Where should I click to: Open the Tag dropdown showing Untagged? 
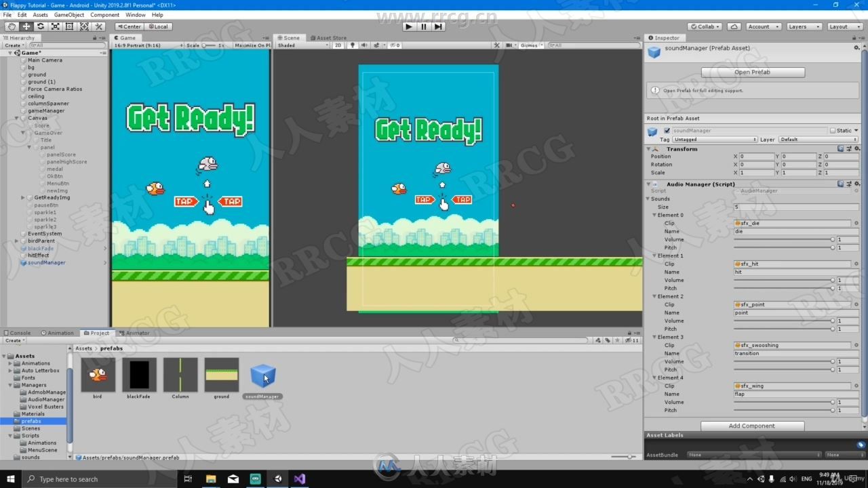pyautogui.click(x=715, y=139)
